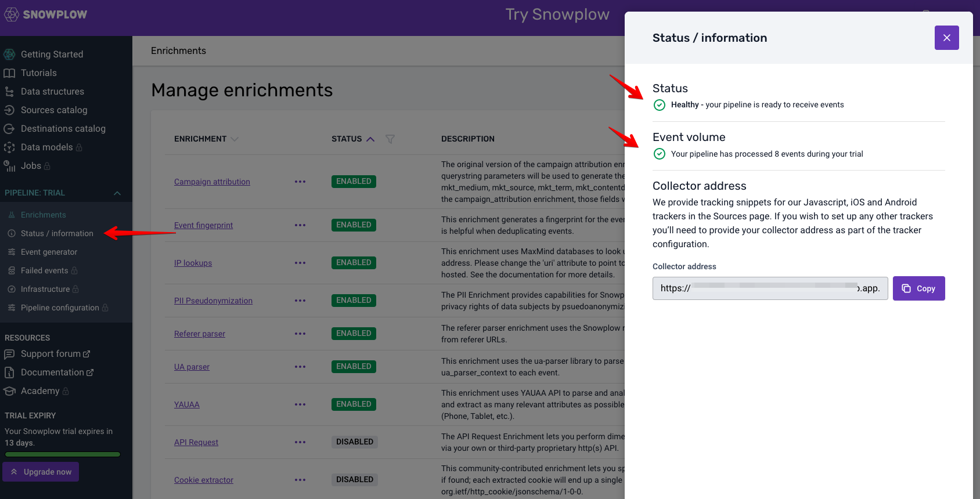Click the Upgrade now button

pos(41,472)
